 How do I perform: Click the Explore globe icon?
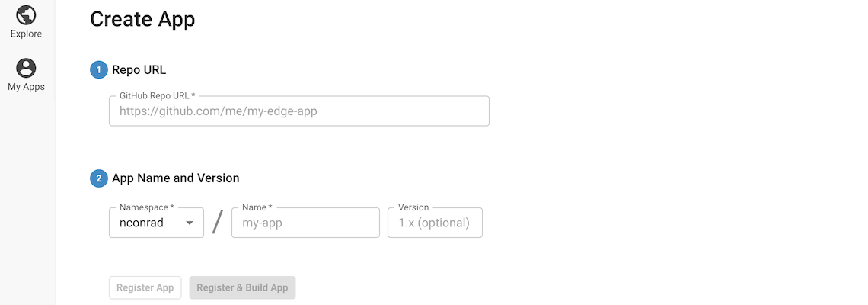coord(26,14)
